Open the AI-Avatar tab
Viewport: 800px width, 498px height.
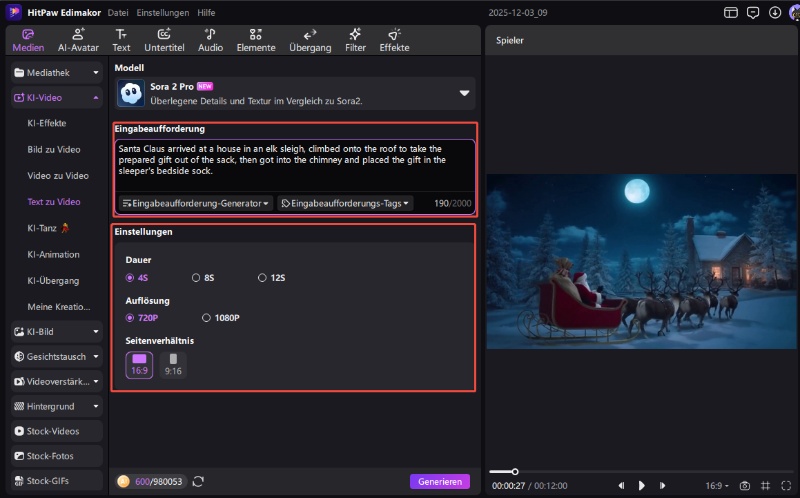click(x=78, y=40)
